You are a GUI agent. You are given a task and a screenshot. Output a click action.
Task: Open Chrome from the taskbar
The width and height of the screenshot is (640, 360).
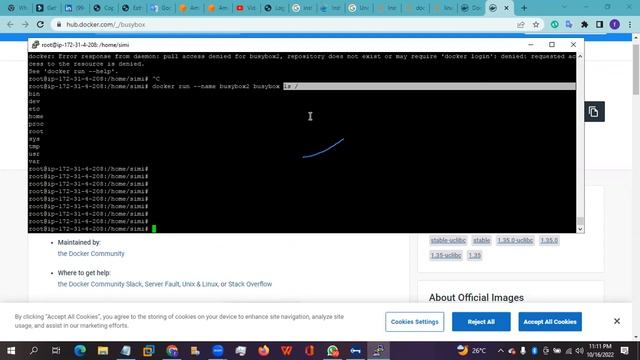172,351
